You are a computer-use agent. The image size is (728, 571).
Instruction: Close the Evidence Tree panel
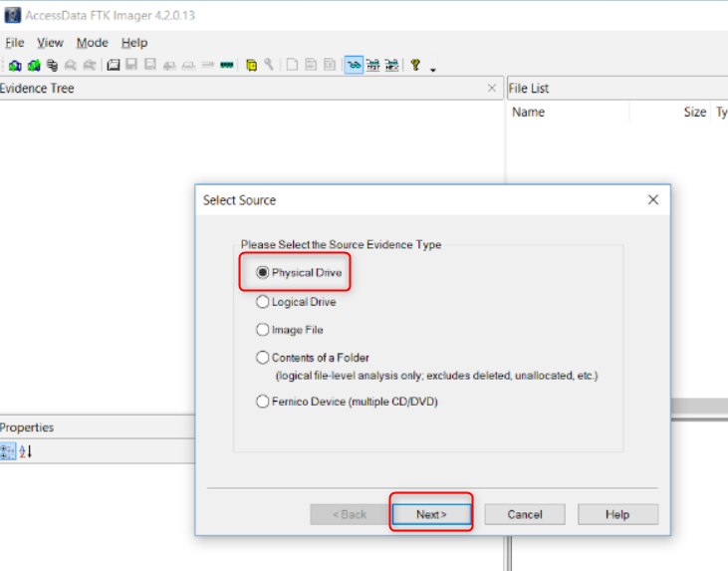(491, 88)
